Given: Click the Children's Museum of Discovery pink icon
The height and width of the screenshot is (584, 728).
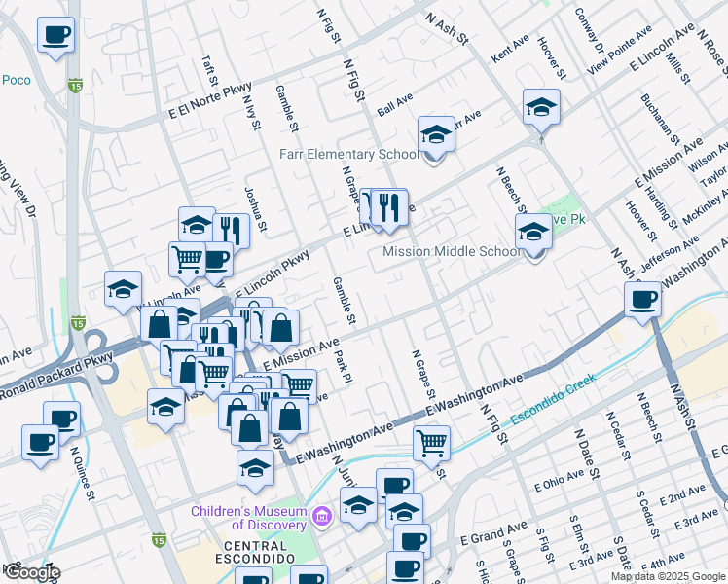Looking at the screenshot, I should point(322,519).
